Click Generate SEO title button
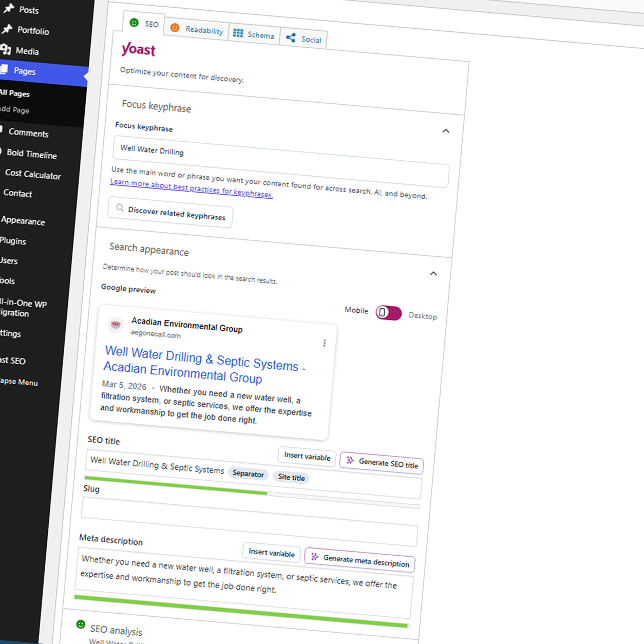 coord(382,462)
